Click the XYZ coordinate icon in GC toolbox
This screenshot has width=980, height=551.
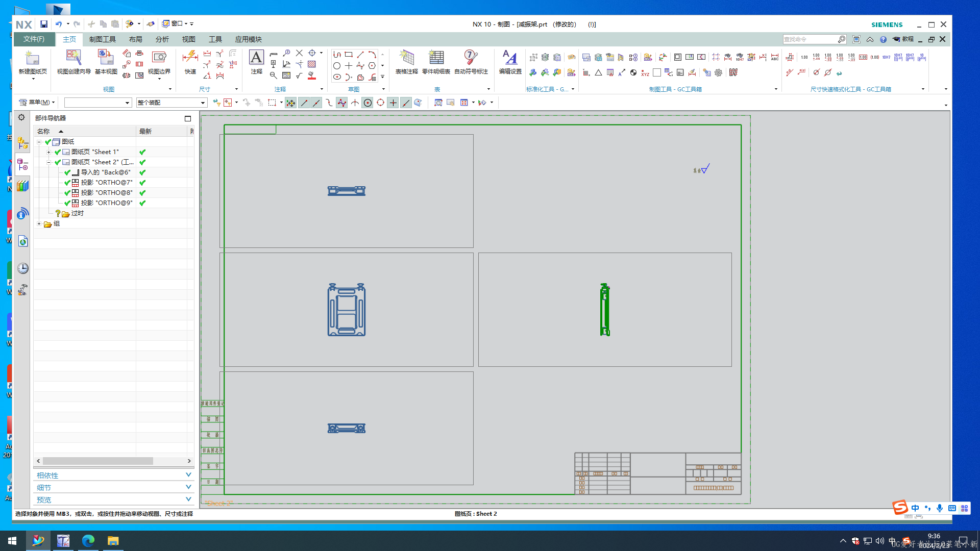[x=645, y=73]
